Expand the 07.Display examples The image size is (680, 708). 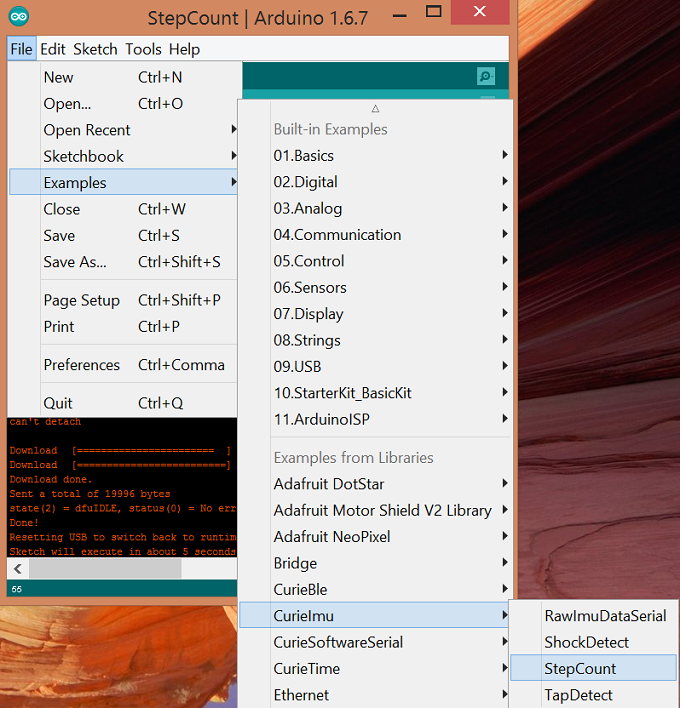(x=376, y=314)
